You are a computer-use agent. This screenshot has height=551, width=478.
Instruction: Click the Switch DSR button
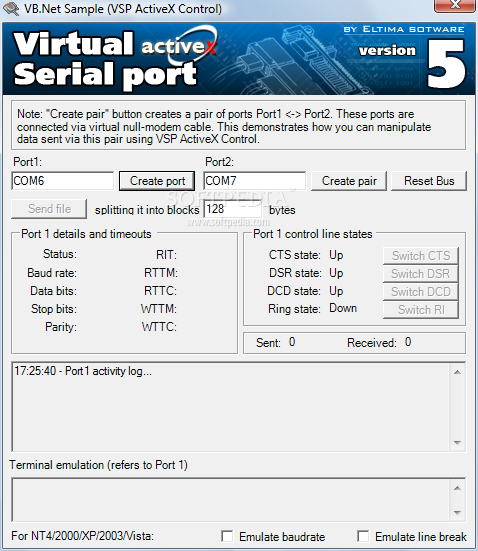(x=421, y=274)
